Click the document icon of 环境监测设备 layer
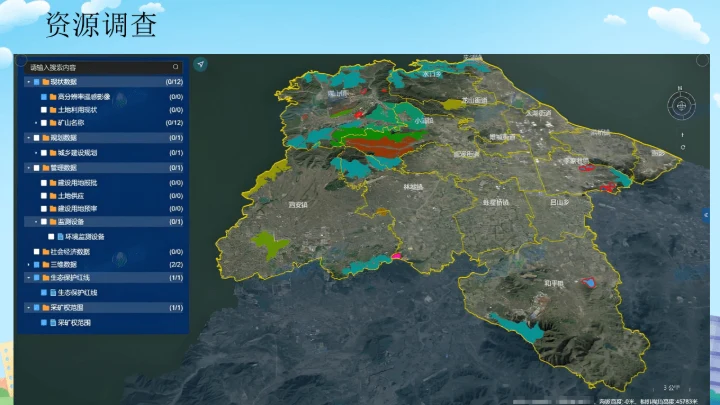720x405 pixels. coord(60,236)
